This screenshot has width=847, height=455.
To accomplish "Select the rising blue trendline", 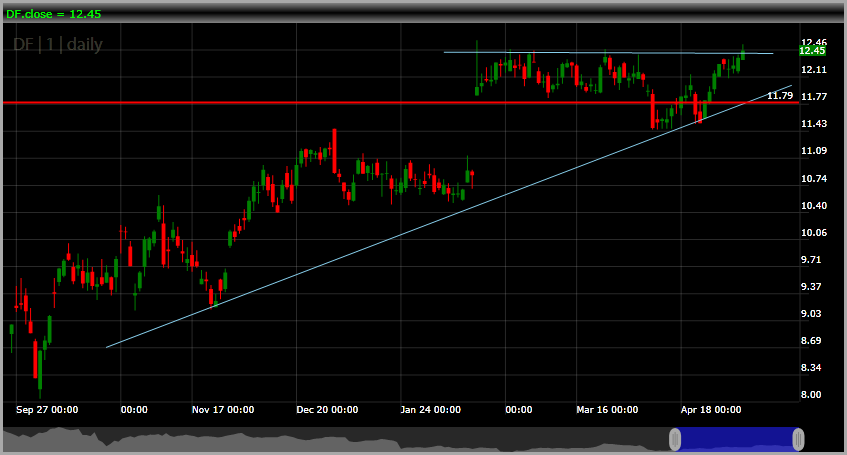I will coord(448,216).
